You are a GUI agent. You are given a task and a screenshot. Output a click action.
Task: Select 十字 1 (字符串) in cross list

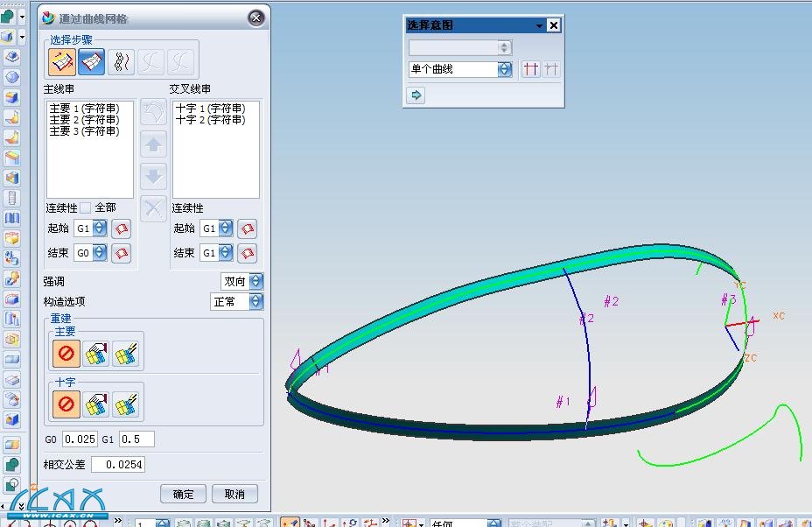tap(210, 109)
